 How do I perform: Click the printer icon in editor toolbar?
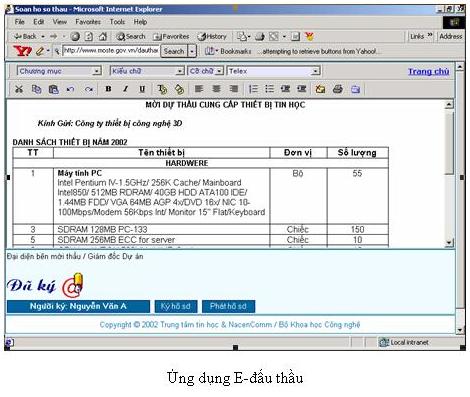point(338,89)
